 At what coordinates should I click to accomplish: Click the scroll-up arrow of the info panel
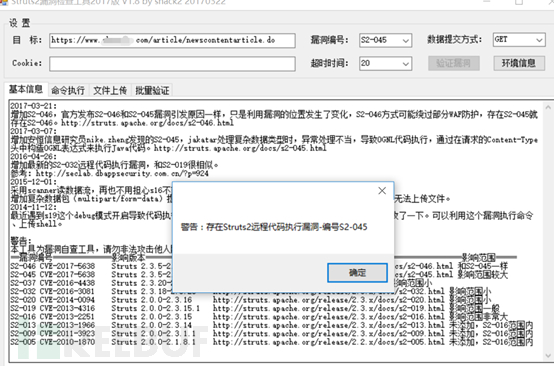tap(548, 107)
